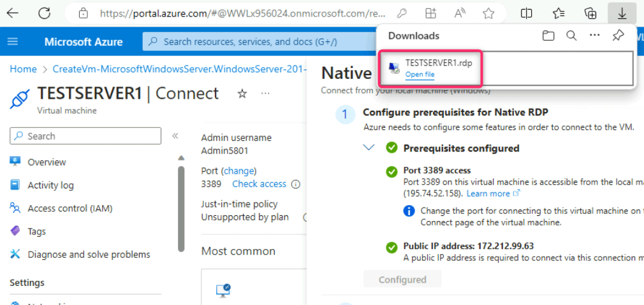Click the split screen browser icon
Viewport: 644px width, 305px height.
[527, 13]
